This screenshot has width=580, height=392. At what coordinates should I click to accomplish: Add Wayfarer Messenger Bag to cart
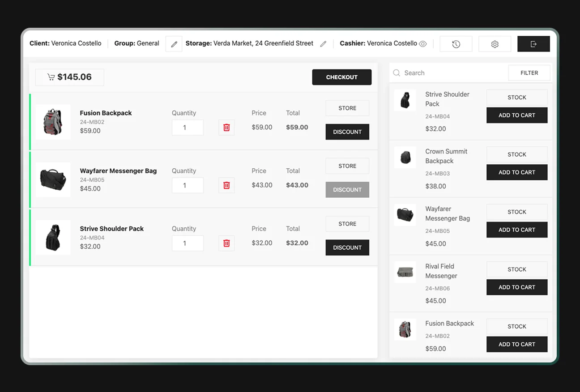click(517, 230)
